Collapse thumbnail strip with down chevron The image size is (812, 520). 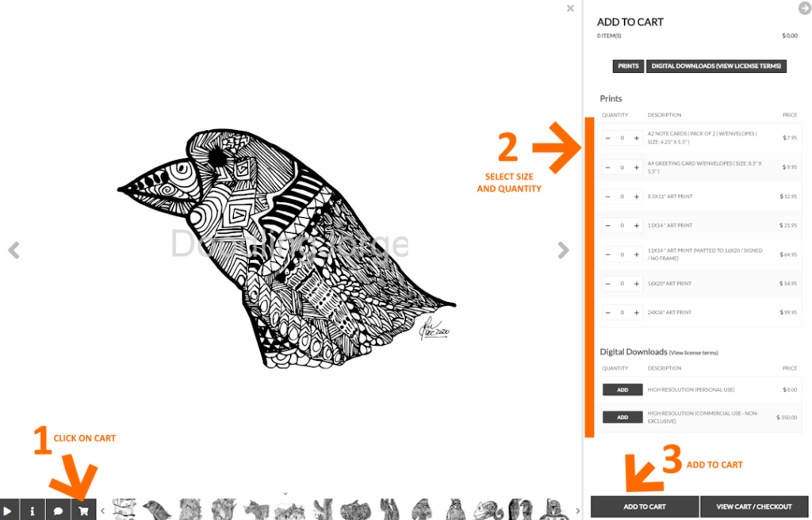point(285,494)
